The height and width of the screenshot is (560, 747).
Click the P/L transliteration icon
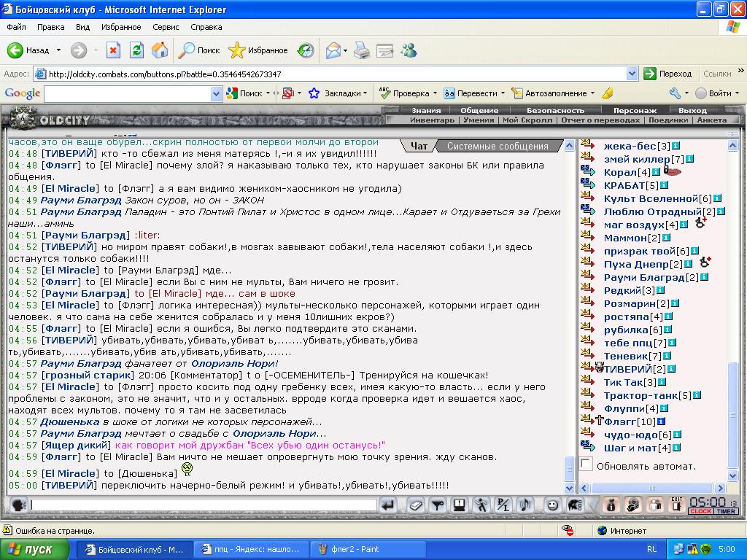[x=503, y=505]
